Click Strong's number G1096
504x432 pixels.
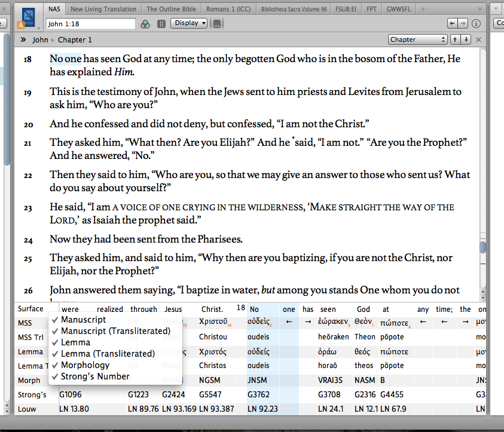[71, 394]
